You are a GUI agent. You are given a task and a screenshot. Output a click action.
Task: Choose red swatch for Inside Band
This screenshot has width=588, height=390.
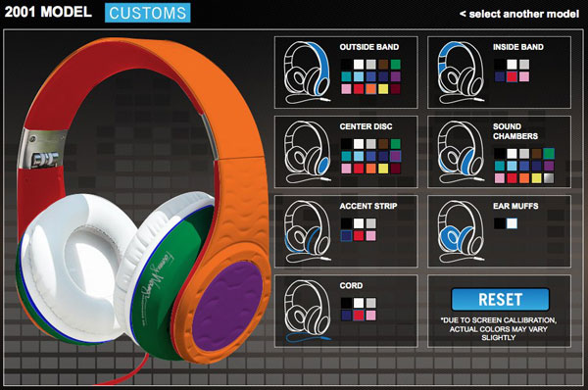click(512, 76)
